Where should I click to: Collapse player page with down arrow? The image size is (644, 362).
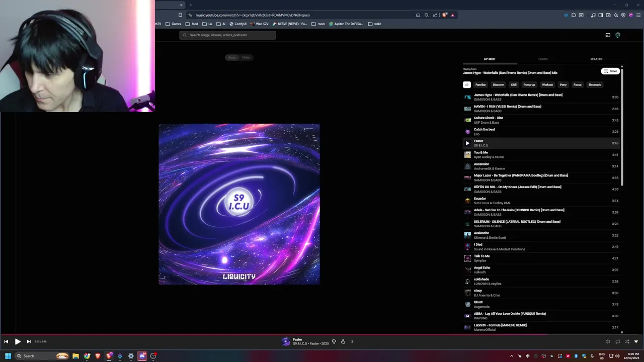click(636, 341)
